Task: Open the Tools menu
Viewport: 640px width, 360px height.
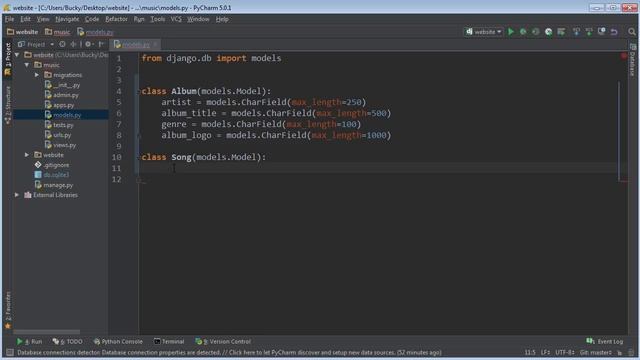Action: 158,19
